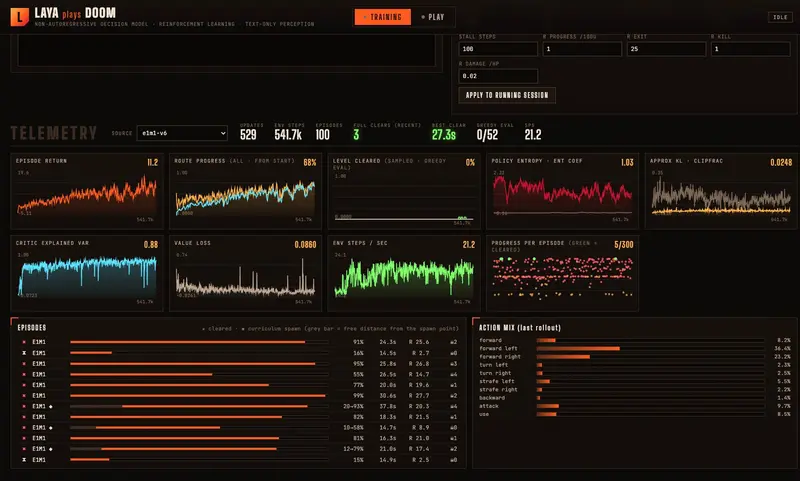Open the Level Cleared chart
Image resolution: width=800 pixels, height=481 pixels.
(404, 191)
